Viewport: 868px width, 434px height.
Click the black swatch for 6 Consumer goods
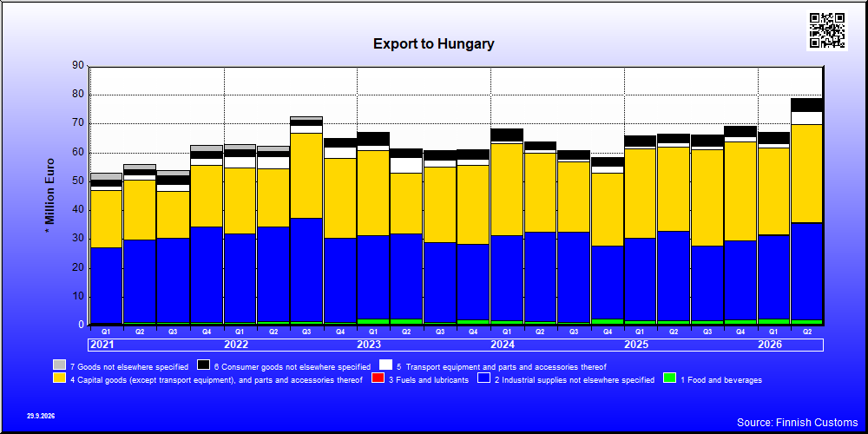204,365
